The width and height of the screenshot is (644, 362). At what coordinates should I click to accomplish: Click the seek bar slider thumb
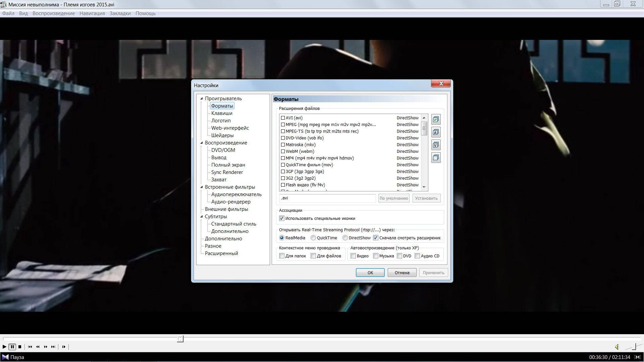180,339
